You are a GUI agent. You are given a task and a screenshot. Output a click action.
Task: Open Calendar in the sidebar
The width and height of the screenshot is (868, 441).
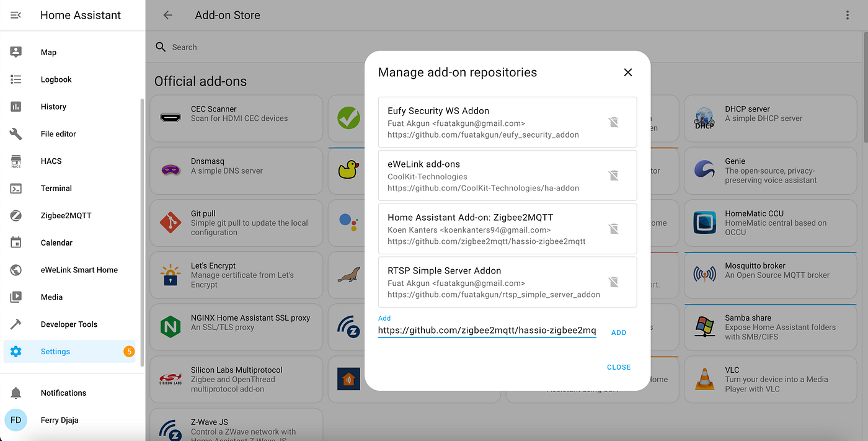point(69,243)
